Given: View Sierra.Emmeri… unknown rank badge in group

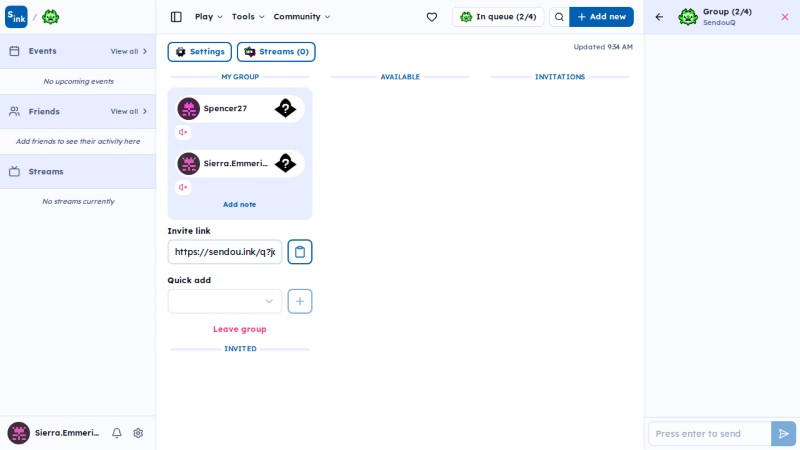Looking at the screenshot, I should point(285,163).
